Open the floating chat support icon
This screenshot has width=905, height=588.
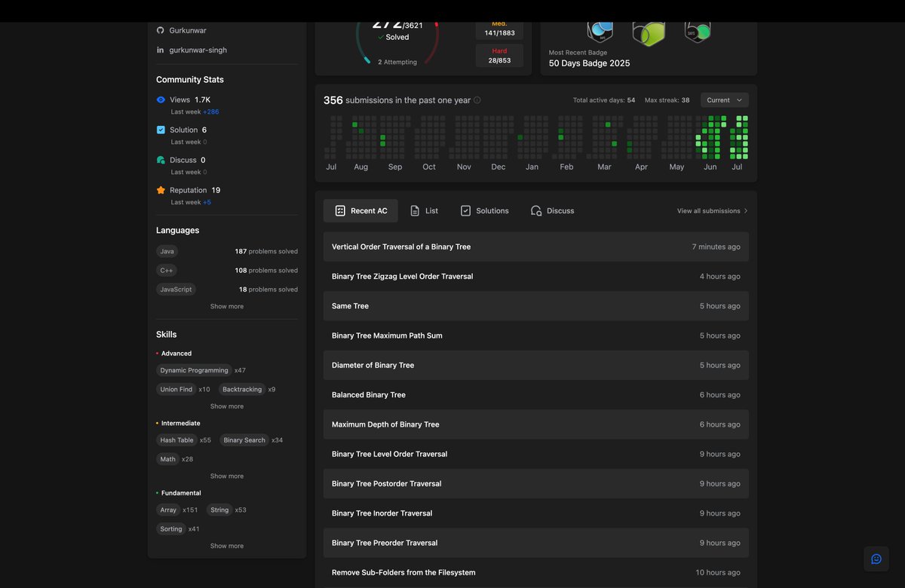click(x=876, y=559)
